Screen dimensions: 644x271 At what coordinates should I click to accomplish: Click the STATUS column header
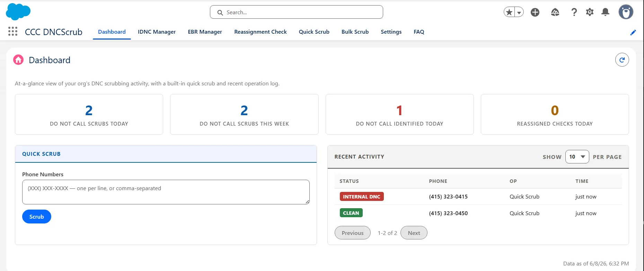click(x=349, y=181)
